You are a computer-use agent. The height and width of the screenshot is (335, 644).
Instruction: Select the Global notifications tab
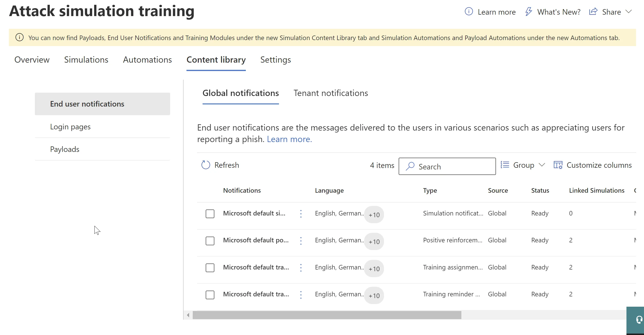[241, 93]
